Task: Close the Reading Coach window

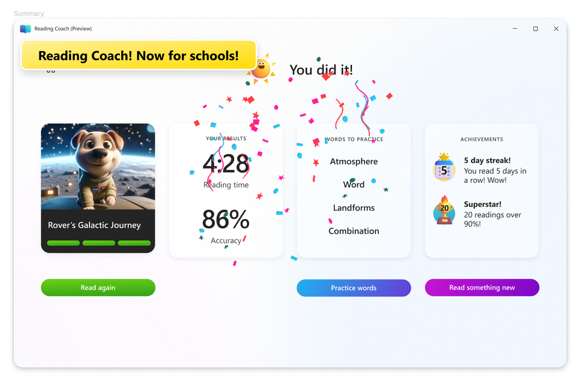Action: 556,29
